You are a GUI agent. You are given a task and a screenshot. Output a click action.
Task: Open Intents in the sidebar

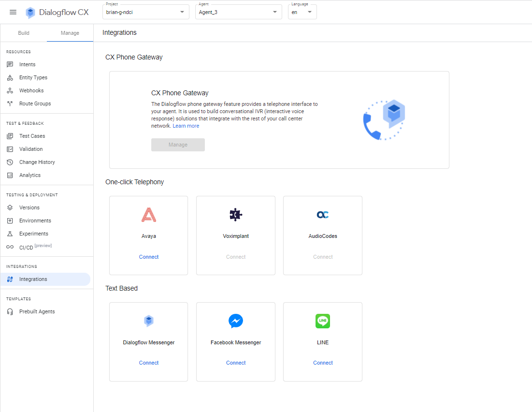pyautogui.click(x=46, y=64)
